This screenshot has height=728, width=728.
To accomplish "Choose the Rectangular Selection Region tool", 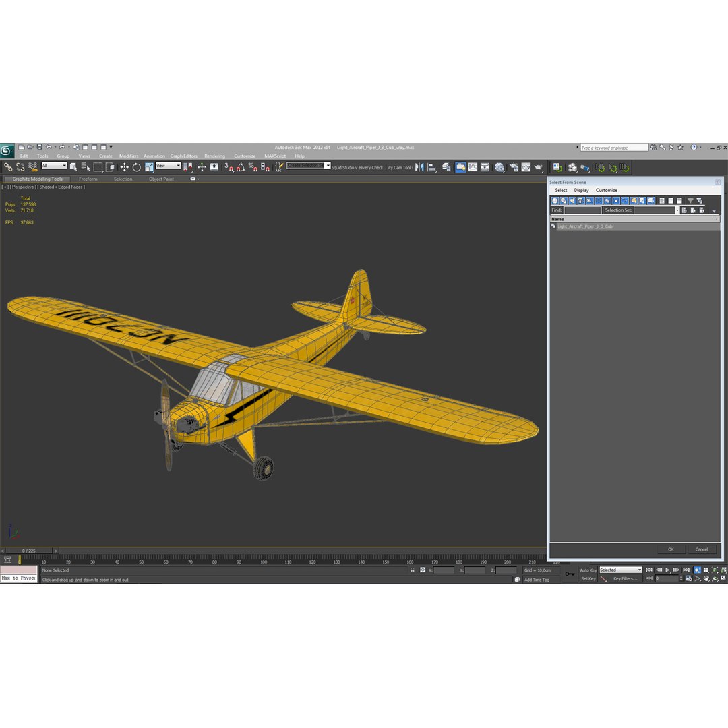I will (98, 167).
